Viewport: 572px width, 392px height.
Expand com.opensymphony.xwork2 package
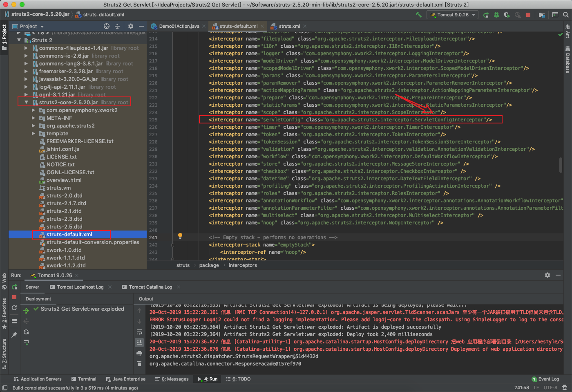coord(34,110)
